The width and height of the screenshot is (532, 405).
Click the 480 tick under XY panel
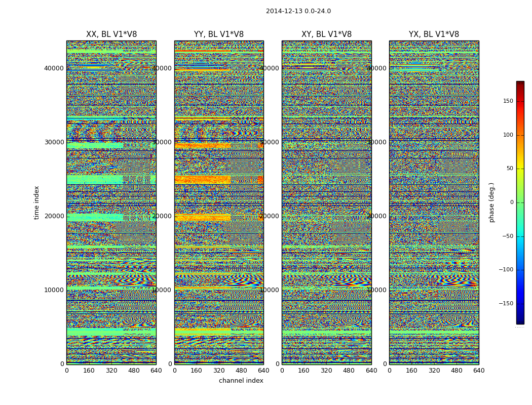[x=349, y=371]
